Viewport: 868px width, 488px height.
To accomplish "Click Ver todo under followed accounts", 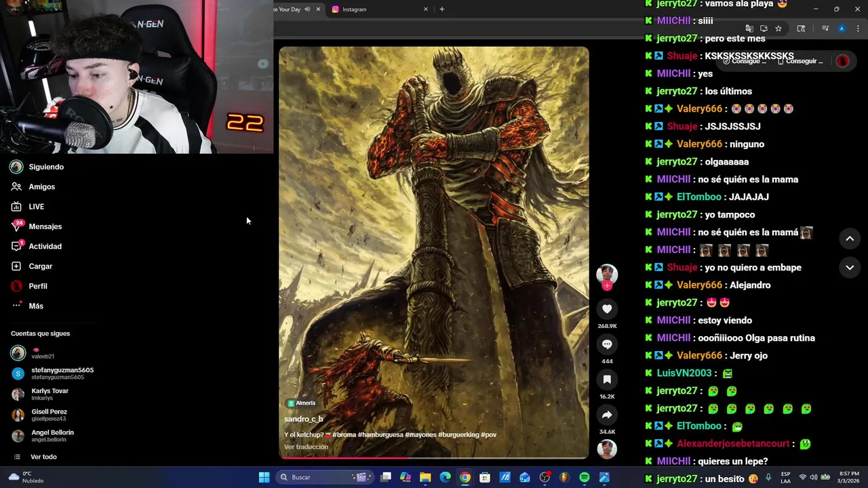I will point(37,457).
